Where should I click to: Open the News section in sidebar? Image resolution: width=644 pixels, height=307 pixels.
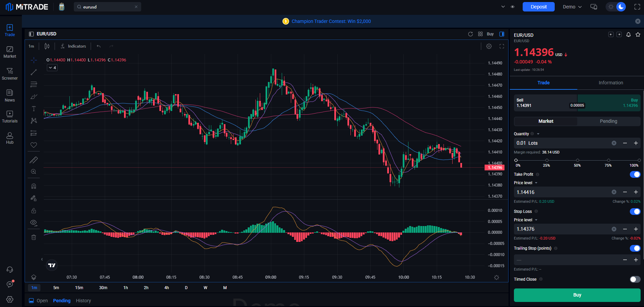(10, 96)
